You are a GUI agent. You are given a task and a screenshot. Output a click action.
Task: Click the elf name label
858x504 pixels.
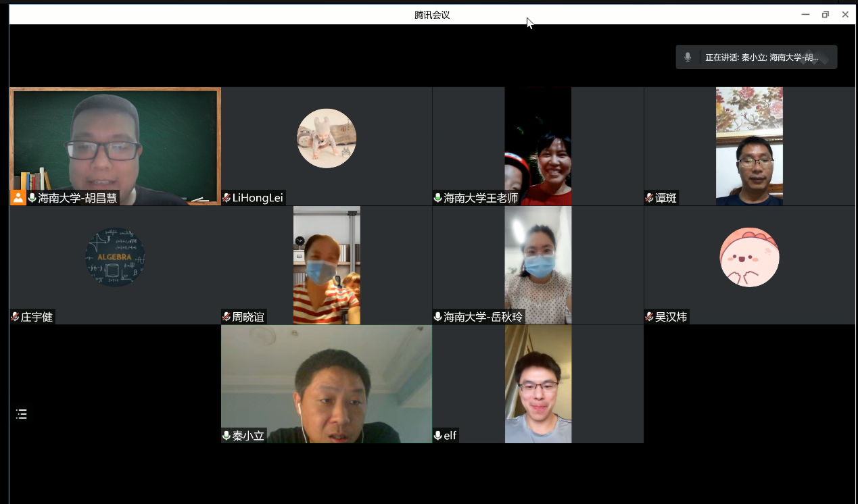tap(450, 436)
